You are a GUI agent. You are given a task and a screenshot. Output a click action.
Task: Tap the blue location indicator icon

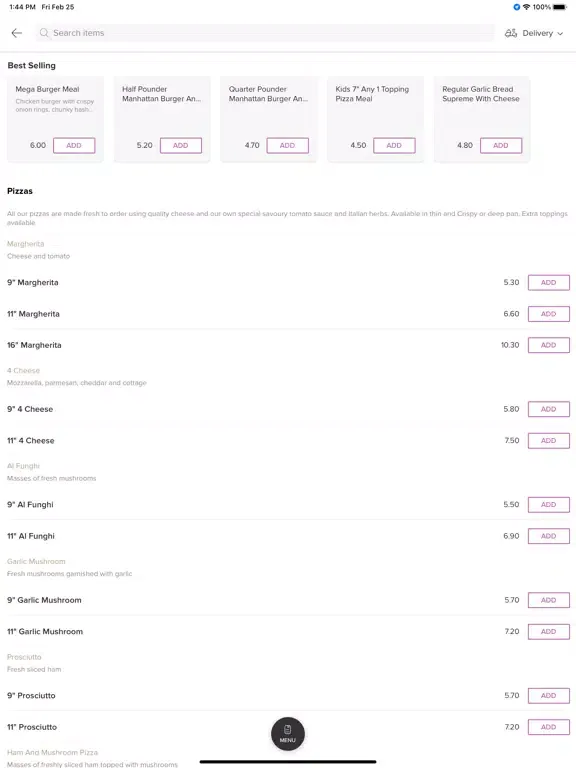point(516,7)
